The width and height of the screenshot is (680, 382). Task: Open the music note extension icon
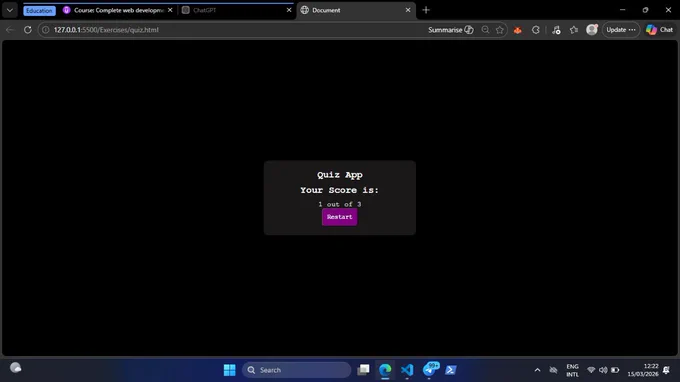(x=556, y=30)
